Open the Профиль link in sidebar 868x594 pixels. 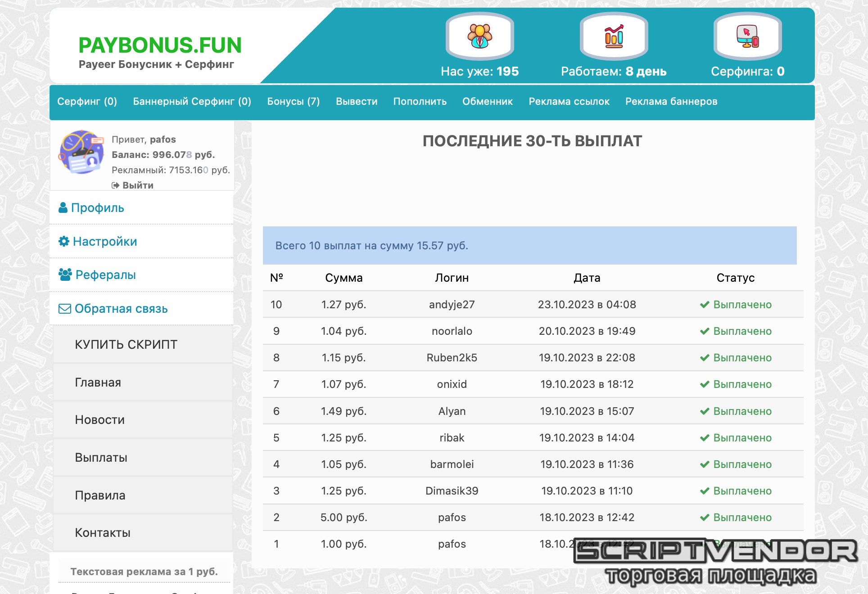tap(98, 208)
